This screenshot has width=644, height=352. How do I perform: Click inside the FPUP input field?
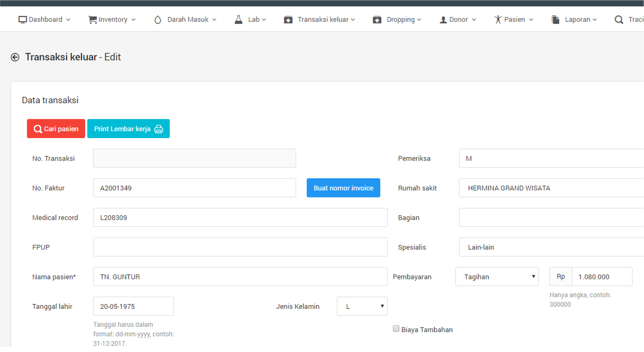[240, 247]
